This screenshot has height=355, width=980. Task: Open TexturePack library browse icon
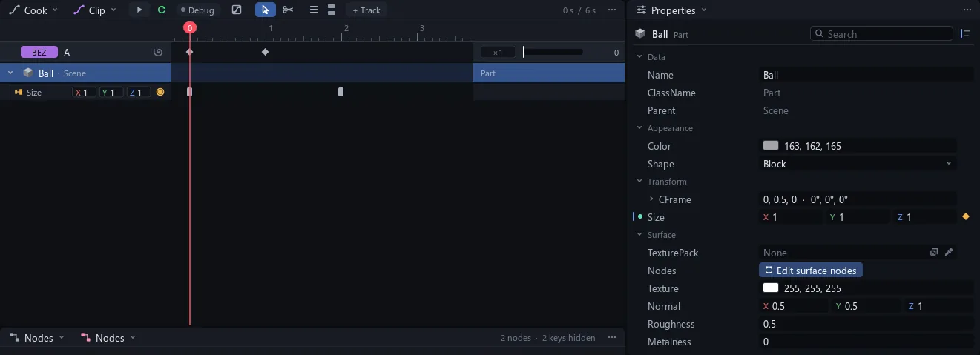point(934,253)
